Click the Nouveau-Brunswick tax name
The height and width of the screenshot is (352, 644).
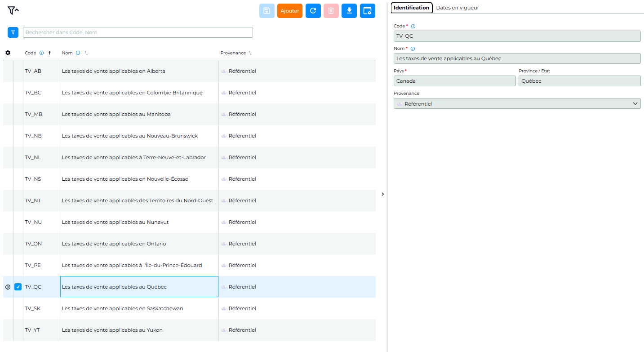tap(130, 136)
